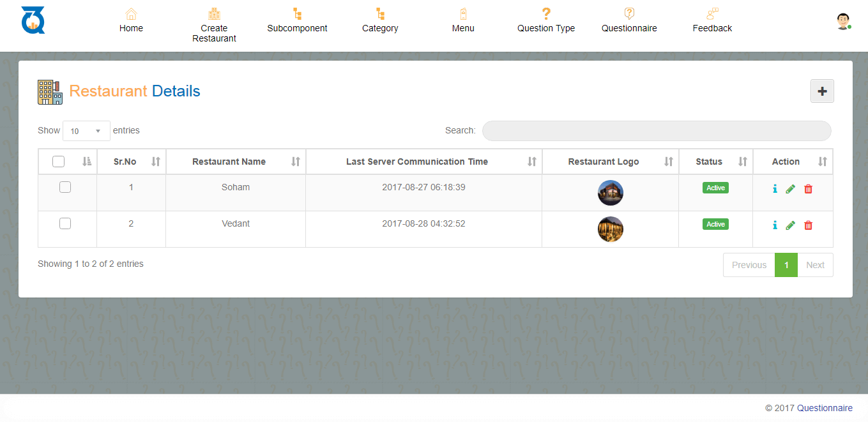Open the user avatar profile icon

pos(843,22)
